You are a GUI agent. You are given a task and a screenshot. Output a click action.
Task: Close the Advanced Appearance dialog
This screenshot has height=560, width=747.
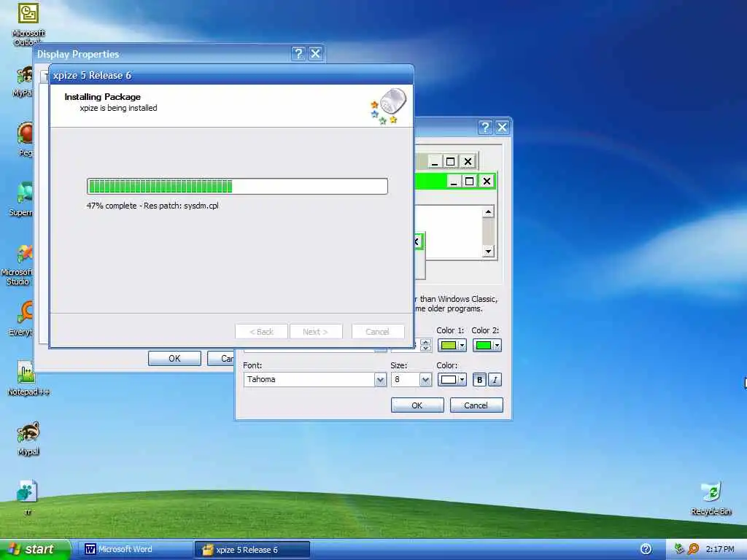point(502,127)
